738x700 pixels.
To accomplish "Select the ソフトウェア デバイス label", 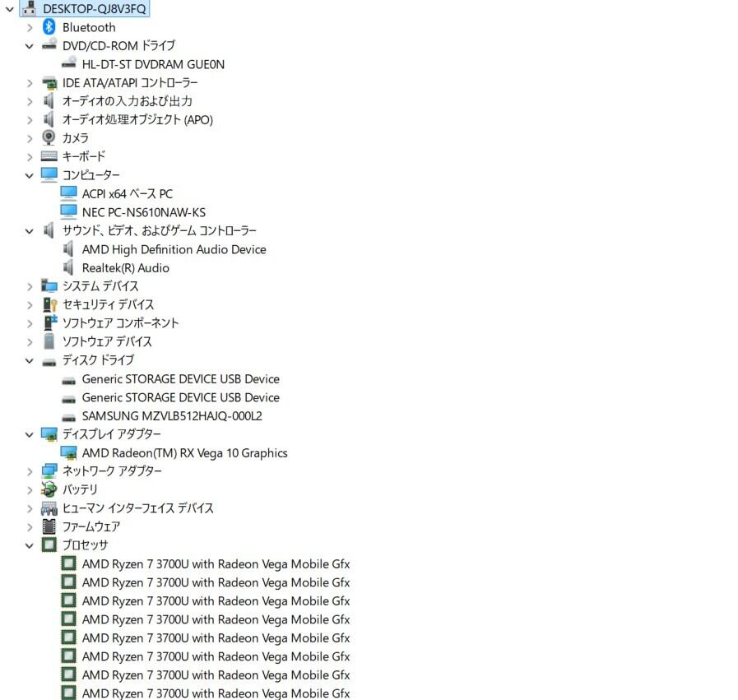I will [107, 341].
